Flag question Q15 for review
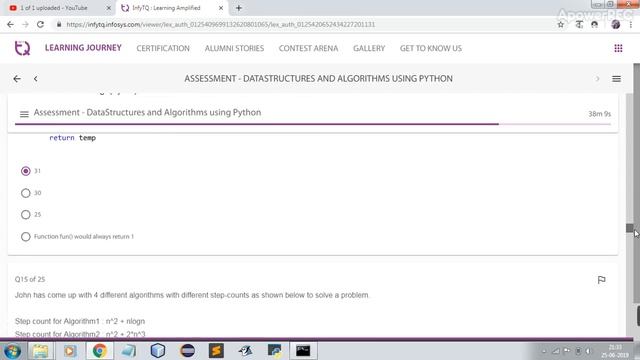The height and width of the screenshot is (360, 640). [x=601, y=280]
